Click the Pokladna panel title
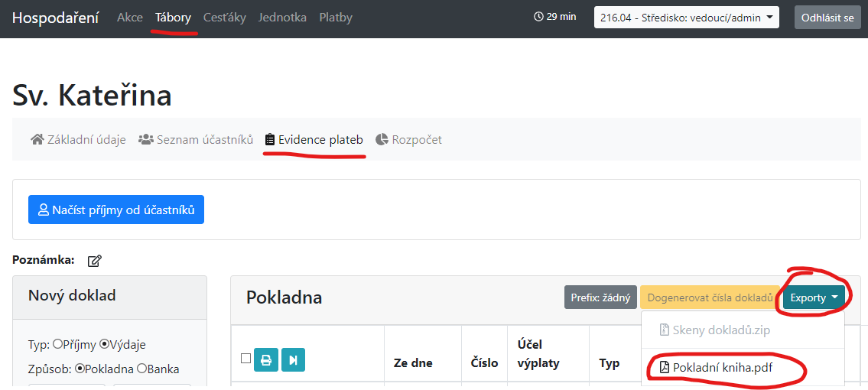 [x=284, y=297]
